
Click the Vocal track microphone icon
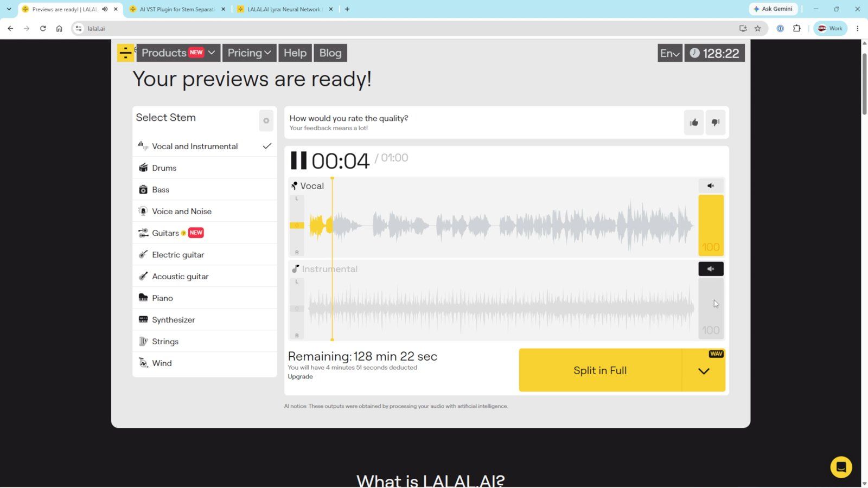[295, 186]
